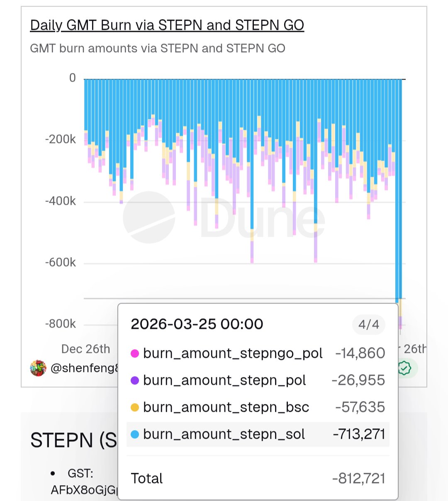
Task: Click yellow dot for burn_amount_stepn_bsc
Action: point(135,407)
